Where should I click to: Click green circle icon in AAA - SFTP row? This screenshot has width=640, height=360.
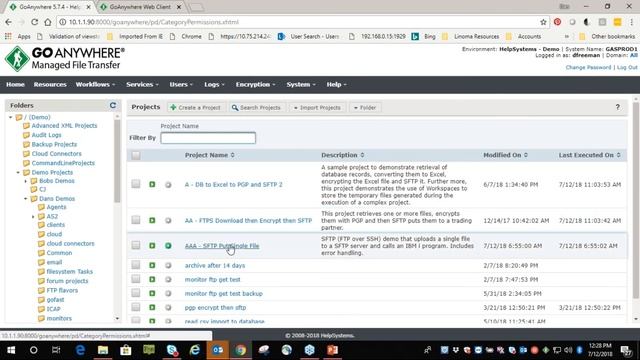coord(168,246)
